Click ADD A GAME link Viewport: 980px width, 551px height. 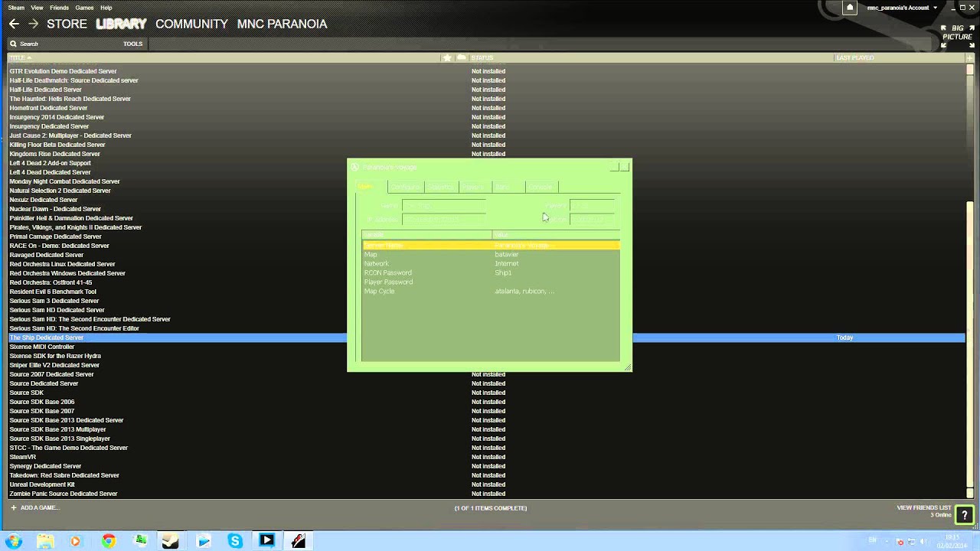[39, 507]
